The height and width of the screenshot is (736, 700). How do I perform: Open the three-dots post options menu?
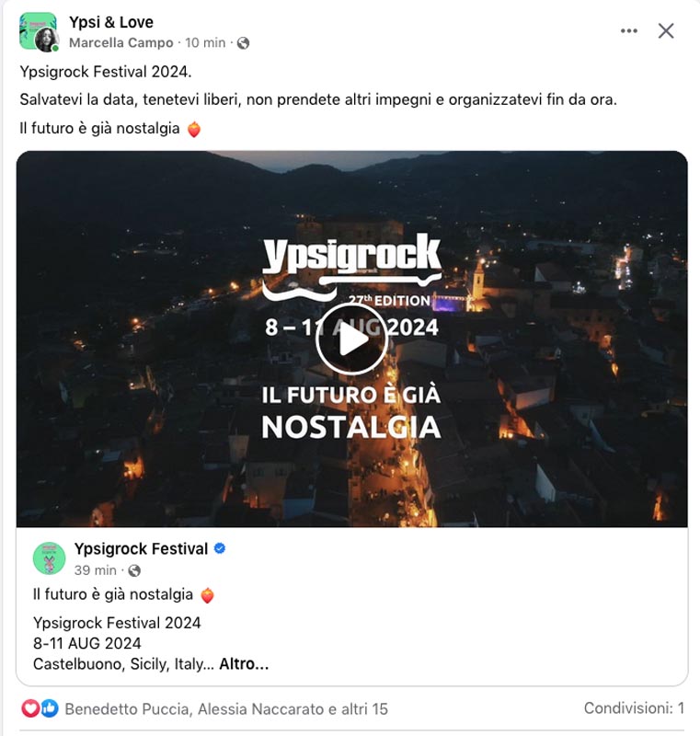(628, 31)
